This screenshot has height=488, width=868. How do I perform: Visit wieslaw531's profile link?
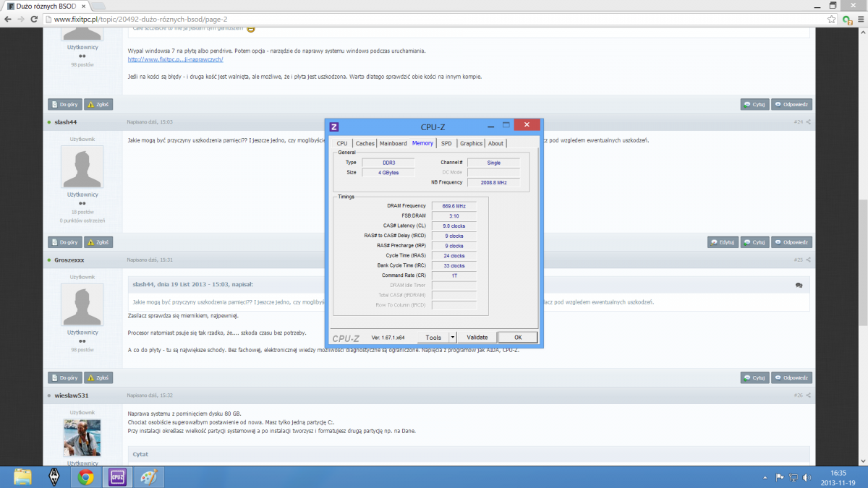(x=72, y=395)
